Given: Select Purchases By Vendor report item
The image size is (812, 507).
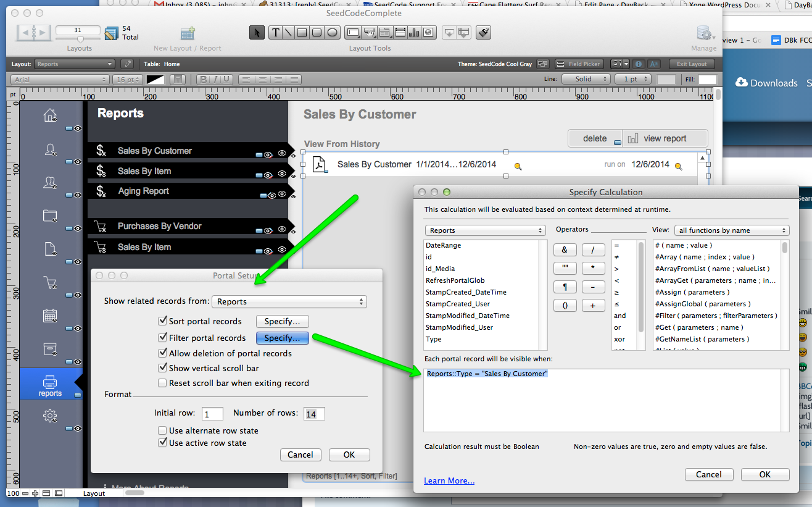Looking at the screenshot, I should pyautogui.click(x=159, y=227).
